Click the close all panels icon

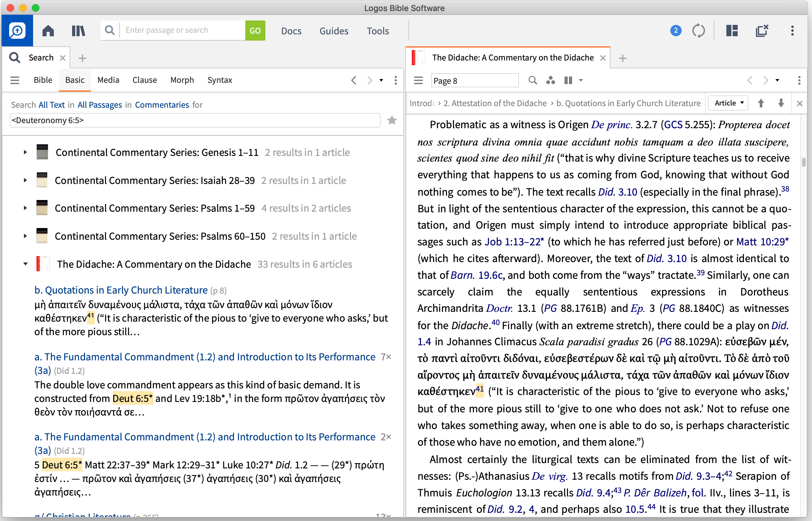click(762, 31)
